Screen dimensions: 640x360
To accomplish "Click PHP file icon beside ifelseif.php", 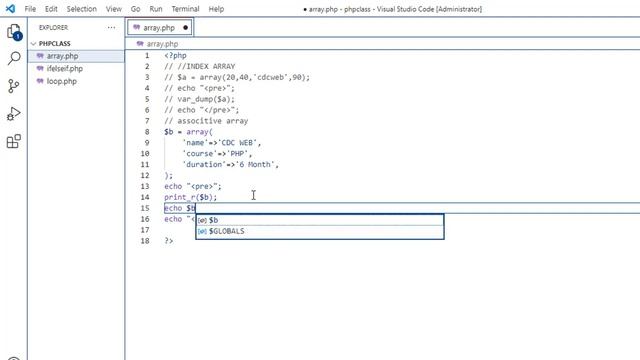I will point(40,68).
